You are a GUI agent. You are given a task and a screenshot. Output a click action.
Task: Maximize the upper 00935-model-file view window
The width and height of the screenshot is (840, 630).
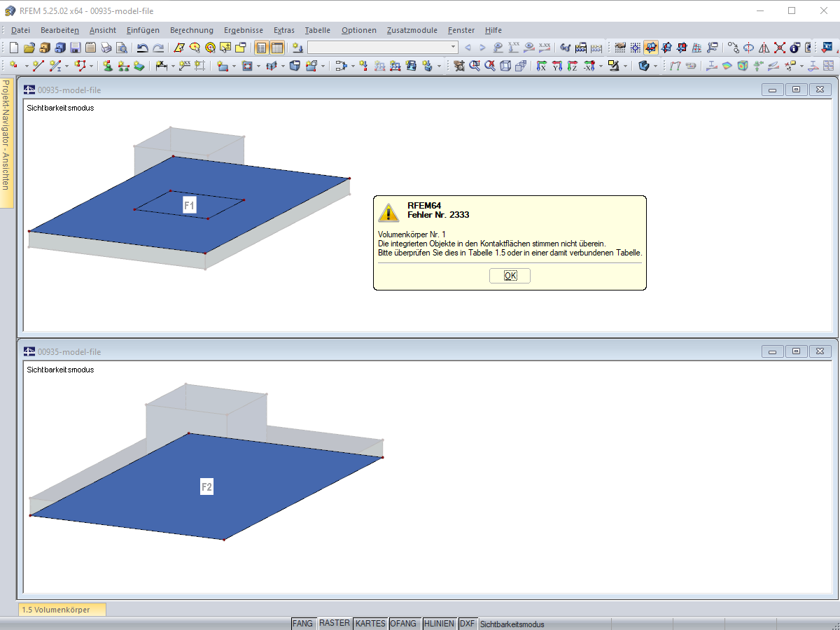point(796,90)
